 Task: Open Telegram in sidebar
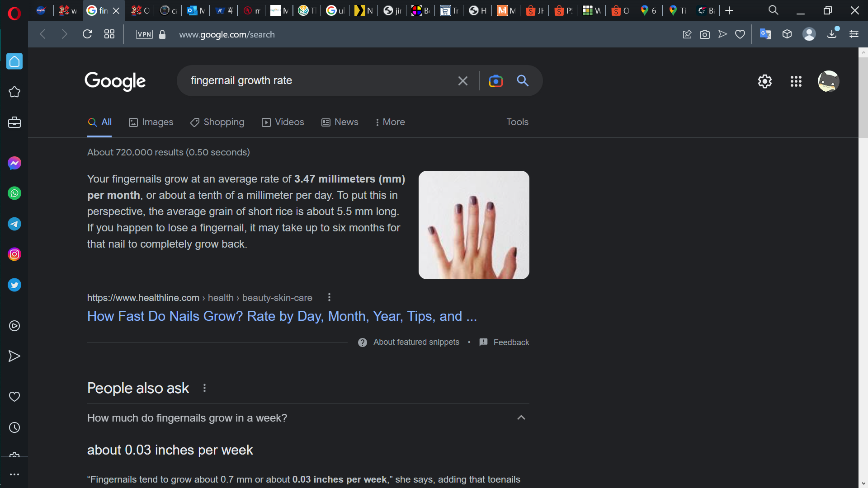point(14,224)
